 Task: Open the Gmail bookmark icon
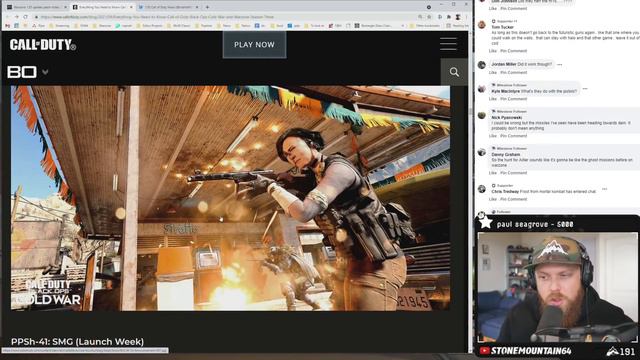pyautogui.click(x=7, y=25)
